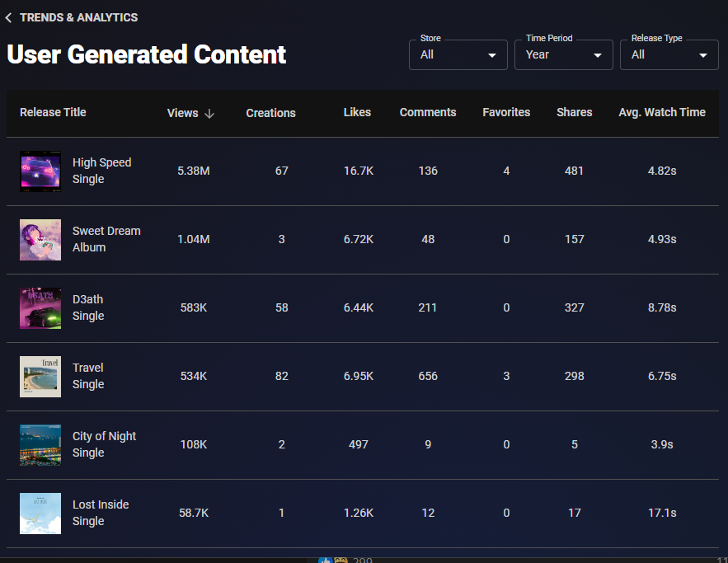The image size is (728, 563).
Task: Click the 6.95K likes value
Action: tap(359, 376)
